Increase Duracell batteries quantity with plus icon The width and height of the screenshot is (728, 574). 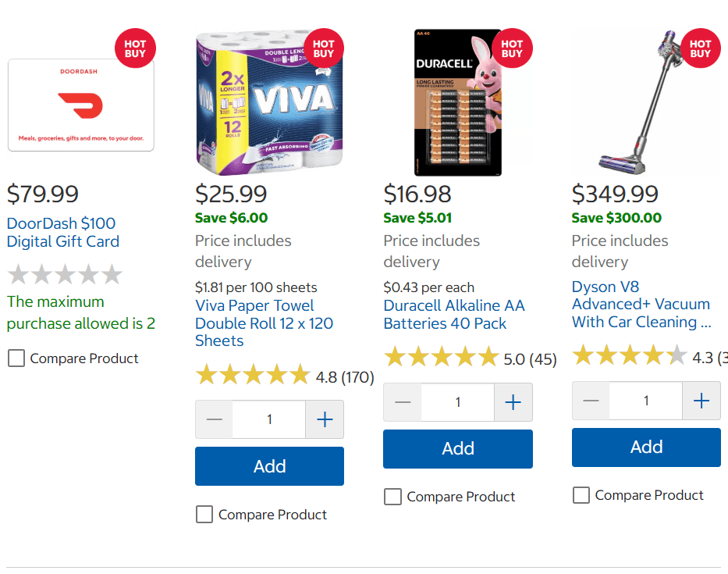pyautogui.click(x=513, y=402)
